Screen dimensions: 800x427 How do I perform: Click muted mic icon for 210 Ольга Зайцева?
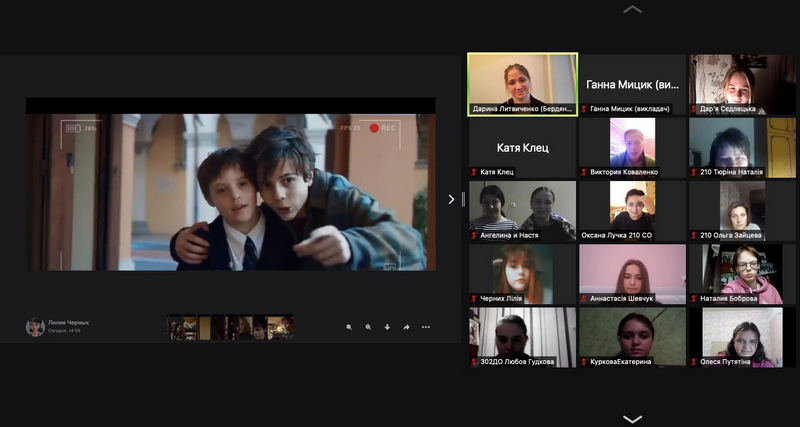[x=694, y=236]
